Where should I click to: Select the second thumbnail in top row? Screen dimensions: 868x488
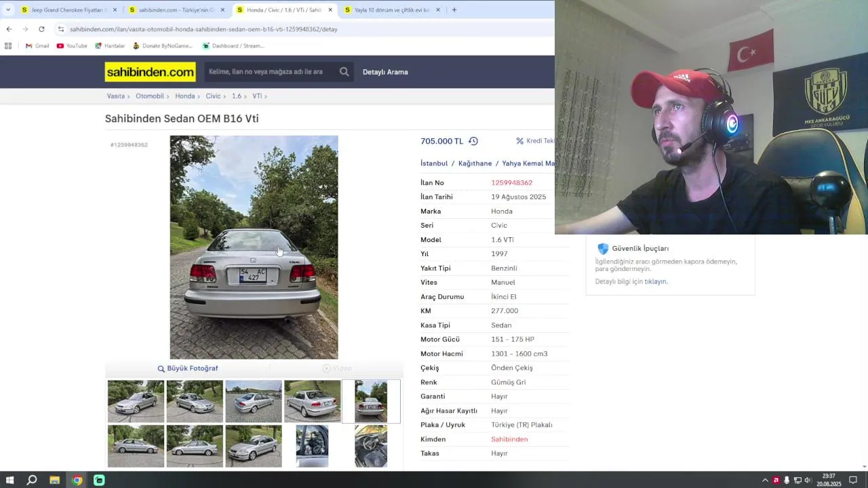click(195, 401)
